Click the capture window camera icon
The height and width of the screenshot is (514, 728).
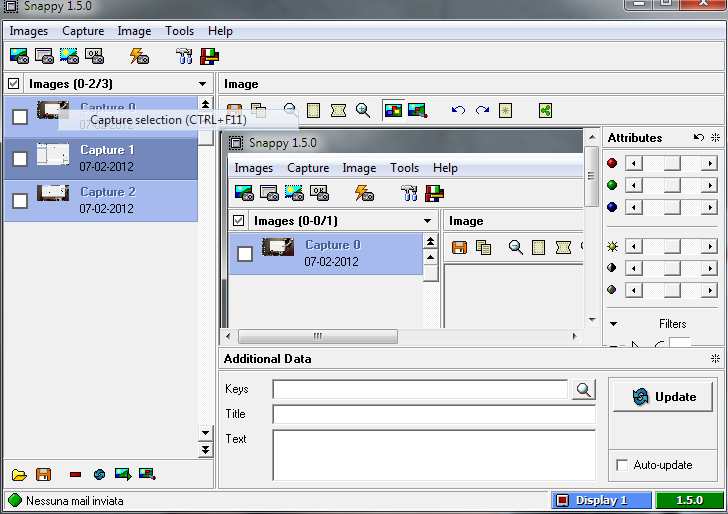(45, 56)
